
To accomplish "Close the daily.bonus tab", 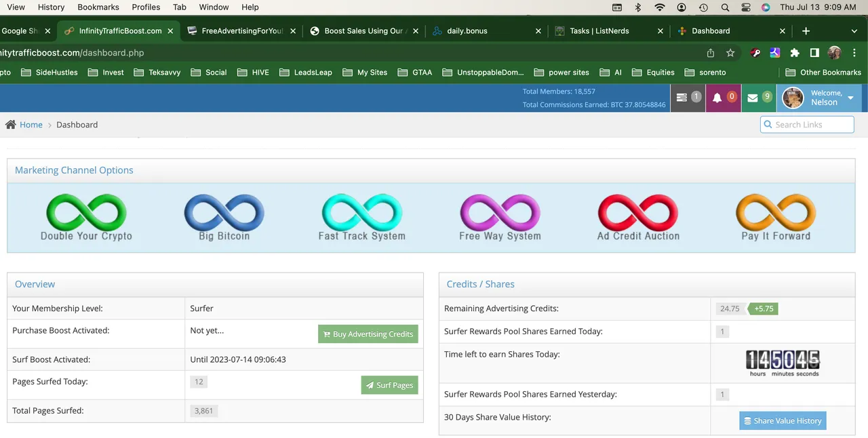I will (x=538, y=31).
